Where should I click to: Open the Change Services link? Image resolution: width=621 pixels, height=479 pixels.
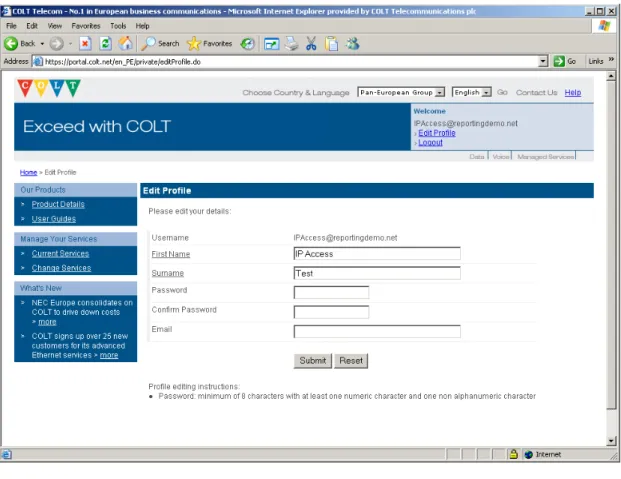coord(61,268)
